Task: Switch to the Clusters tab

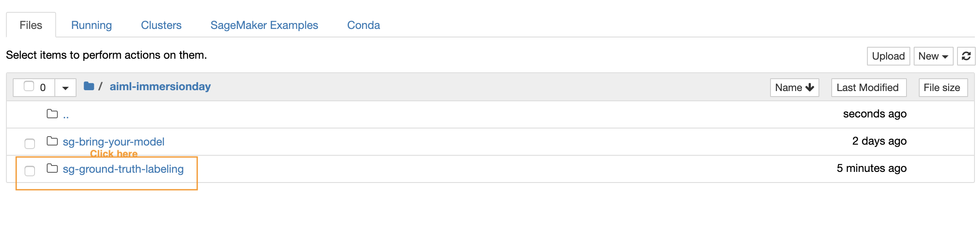Action: (x=161, y=25)
